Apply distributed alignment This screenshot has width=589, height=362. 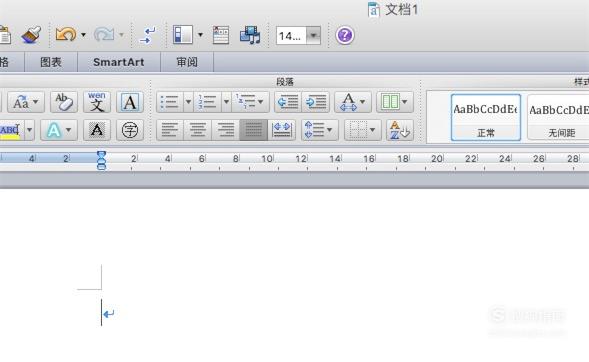click(x=282, y=130)
